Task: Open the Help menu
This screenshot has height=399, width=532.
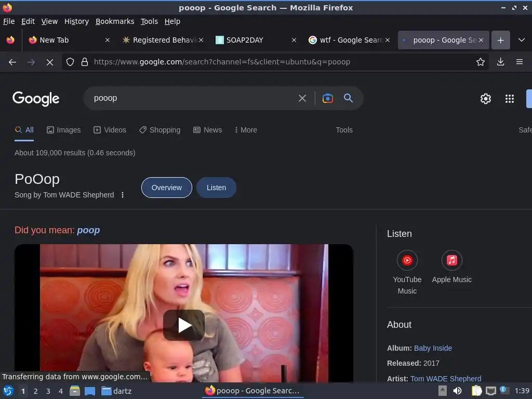Action: 172,21
